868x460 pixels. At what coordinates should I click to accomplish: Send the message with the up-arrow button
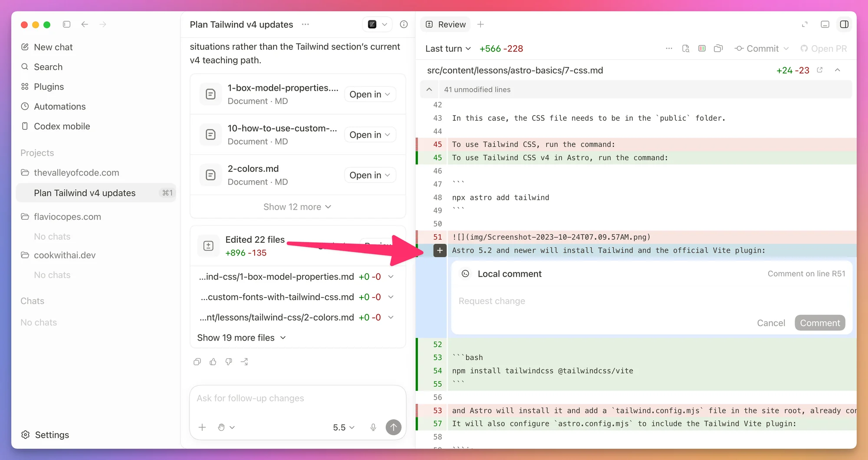(394, 427)
